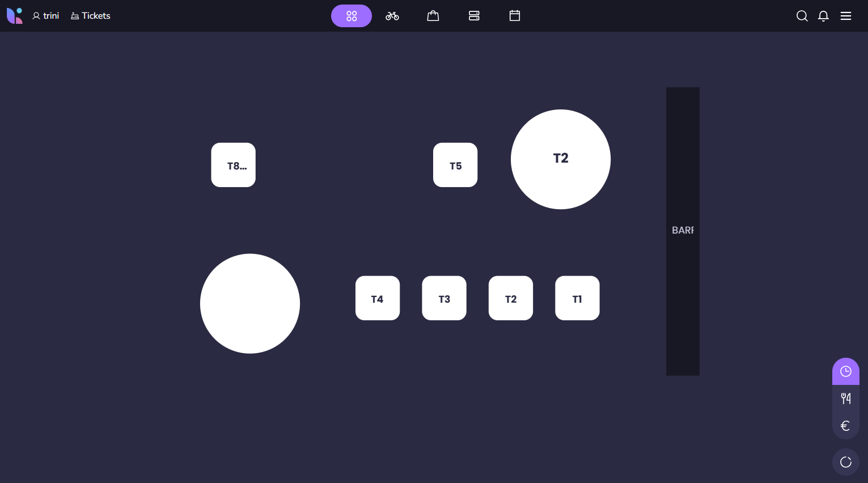Select the large round T2 table

tap(560, 159)
